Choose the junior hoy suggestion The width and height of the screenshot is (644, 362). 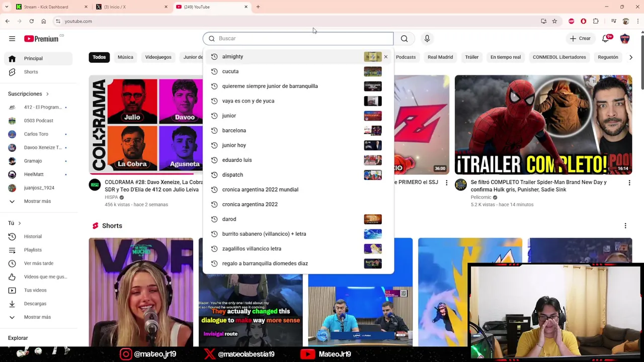pos(297,145)
